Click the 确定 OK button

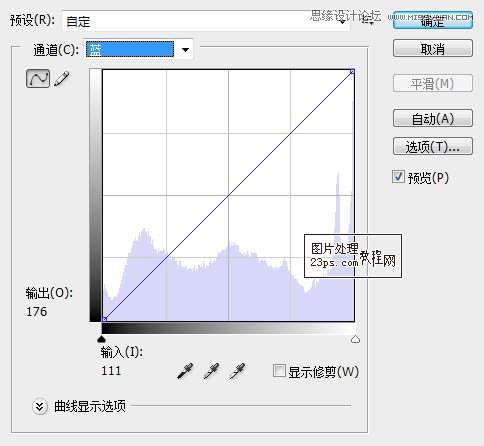tap(433, 20)
